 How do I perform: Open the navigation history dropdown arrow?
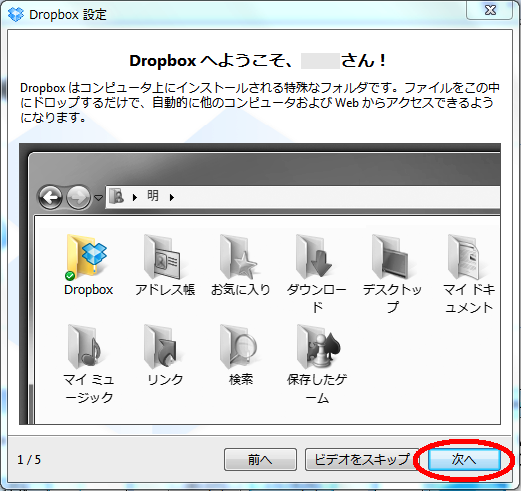98,198
